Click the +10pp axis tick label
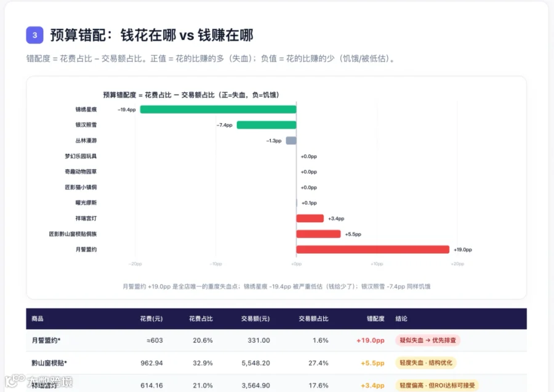Viewport: 554px width, 392px height. point(377,264)
